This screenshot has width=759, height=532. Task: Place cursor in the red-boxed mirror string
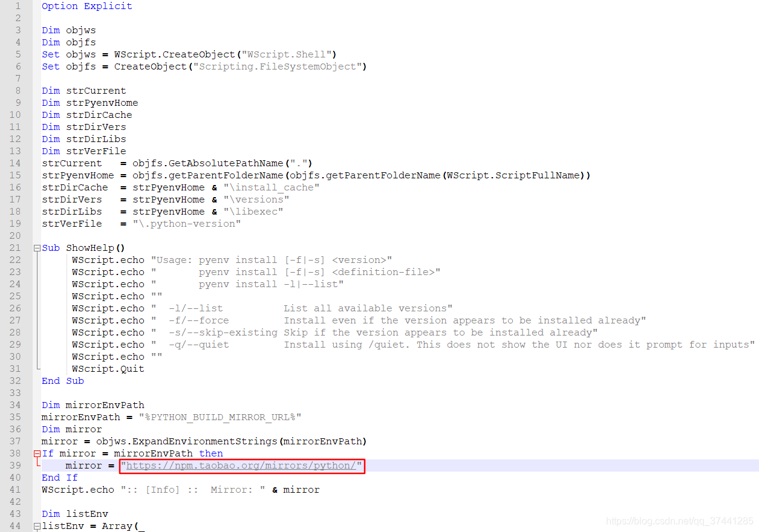tap(241, 465)
